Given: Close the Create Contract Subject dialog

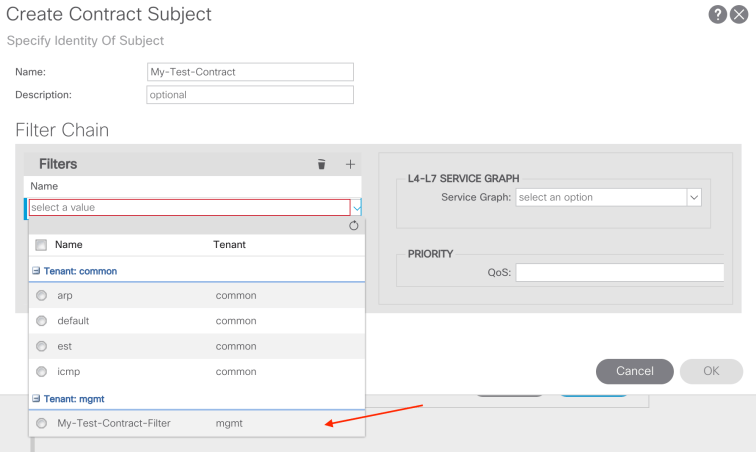Looking at the screenshot, I should pyautogui.click(x=739, y=14).
